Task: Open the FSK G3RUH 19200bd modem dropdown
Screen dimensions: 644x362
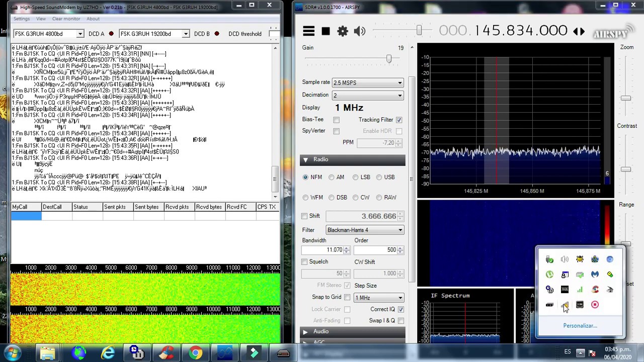Action: coord(154,34)
